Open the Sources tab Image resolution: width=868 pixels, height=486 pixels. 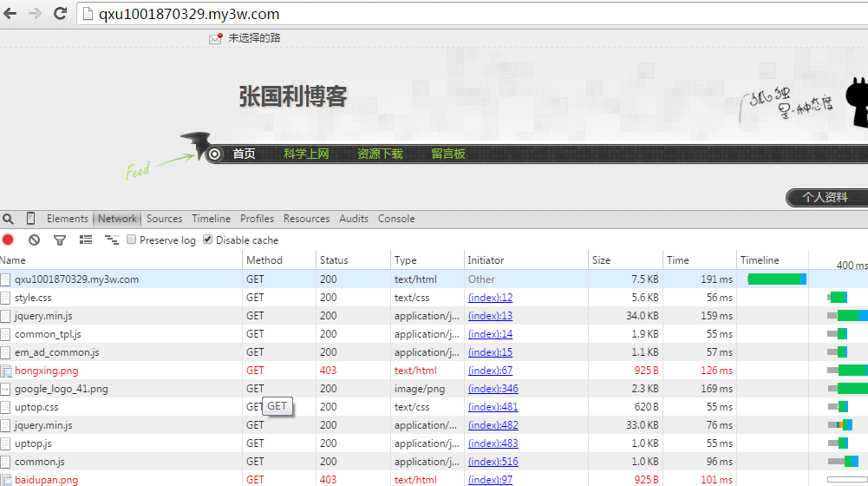point(164,219)
